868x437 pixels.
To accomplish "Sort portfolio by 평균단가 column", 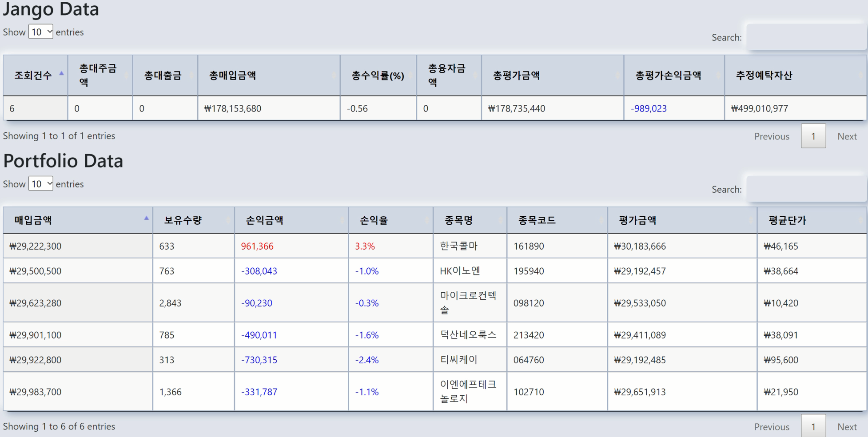I will pyautogui.click(x=812, y=220).
